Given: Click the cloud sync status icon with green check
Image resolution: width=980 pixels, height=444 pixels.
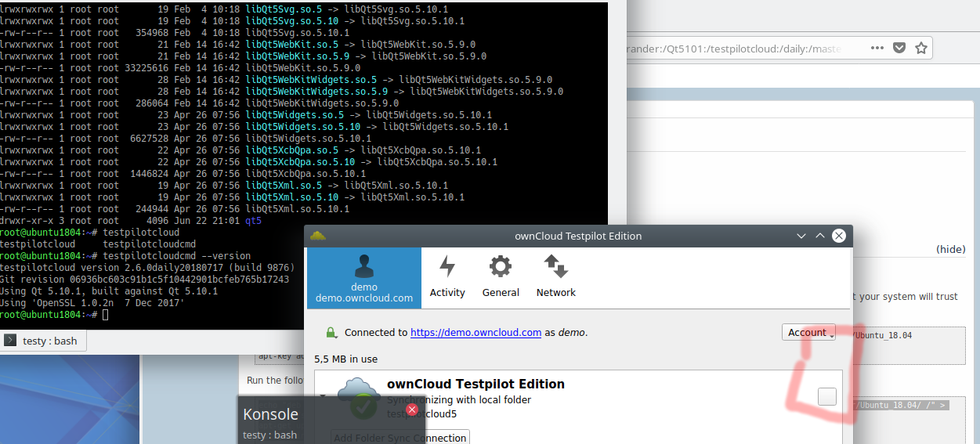Looking at the screenshot, I should point(360,398).
